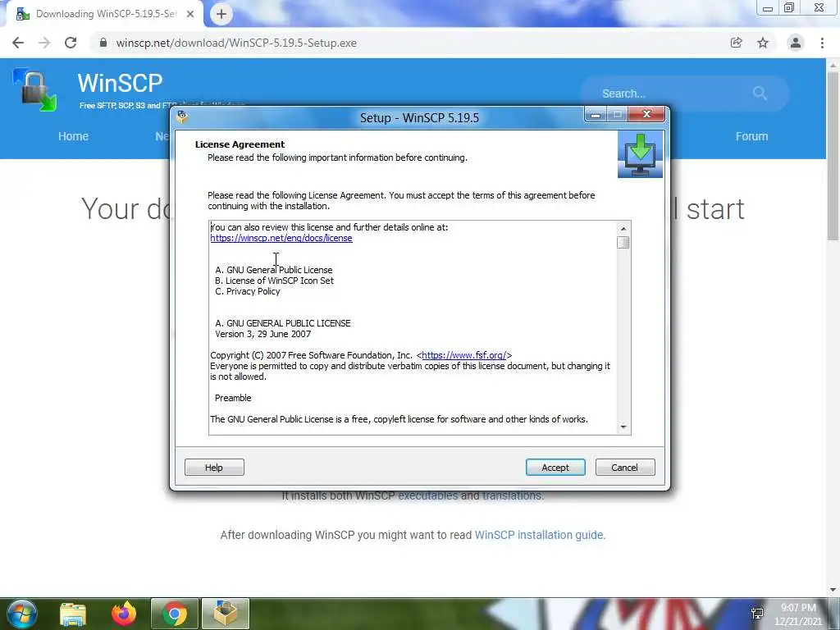Close the Downloading WinSCP tab

(x=190, y=14)
